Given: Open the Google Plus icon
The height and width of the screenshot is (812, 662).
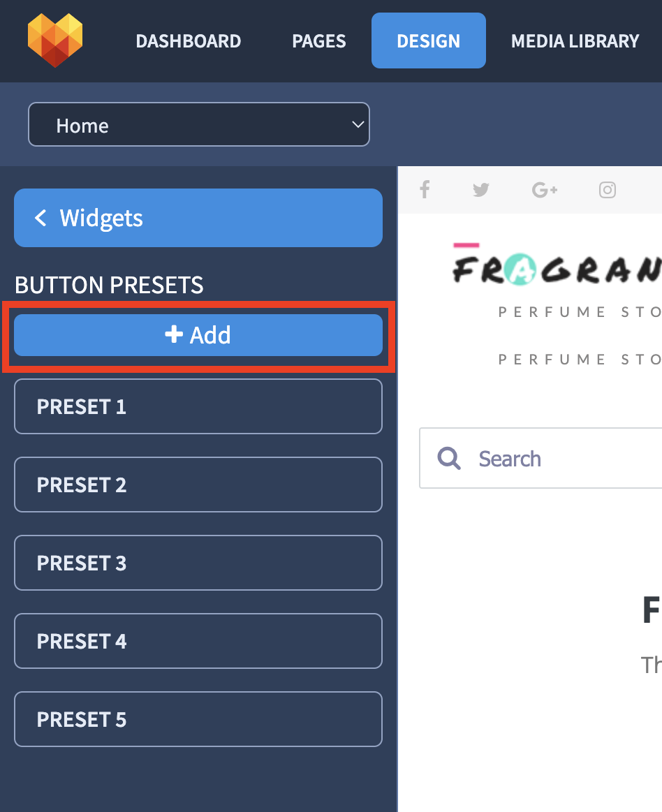Looking at the screenshot, I should (x=545, y=190).
